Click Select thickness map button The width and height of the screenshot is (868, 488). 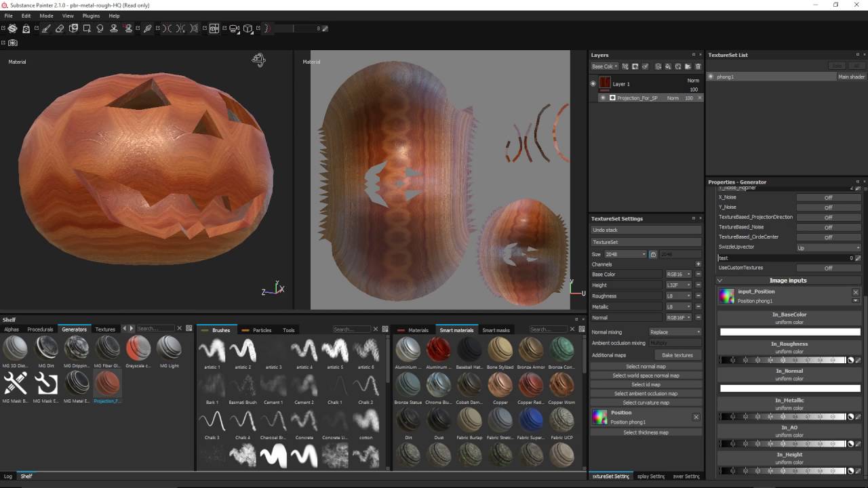(646, 432)
